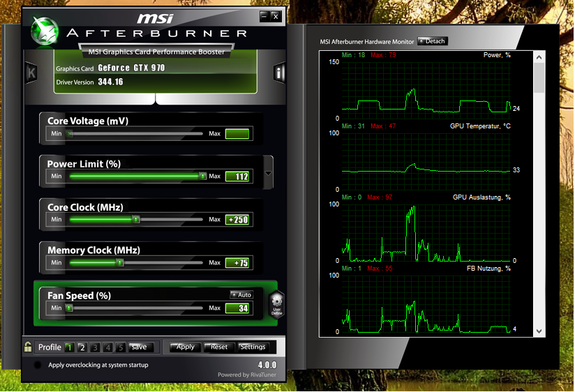Select Profile slot 4
The width and height of the screenshot is (575, 392).
tap(107, 347)
